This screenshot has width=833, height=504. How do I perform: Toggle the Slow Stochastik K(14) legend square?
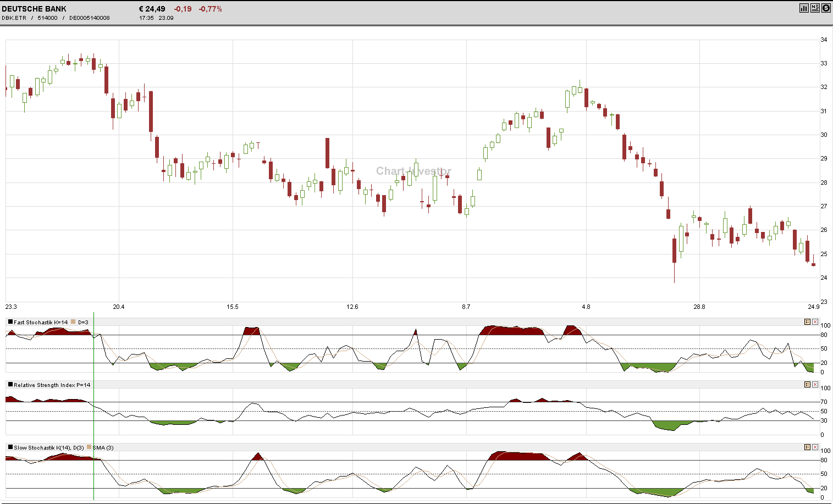pyautogui.click(x=10, y=447)
